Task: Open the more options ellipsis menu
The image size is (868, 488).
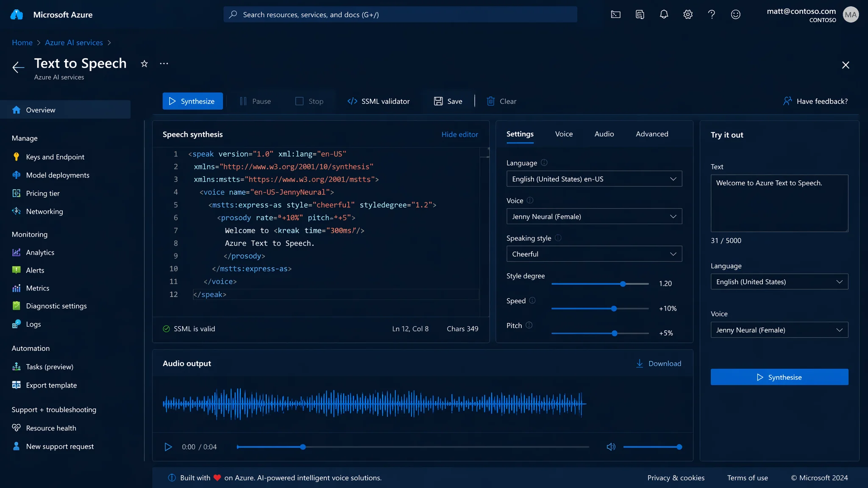Action: 164,64
